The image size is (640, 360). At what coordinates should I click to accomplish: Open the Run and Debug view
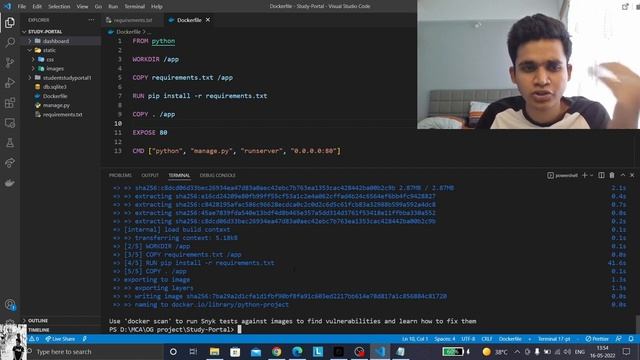pyautogui.click(x=10, y=82)
